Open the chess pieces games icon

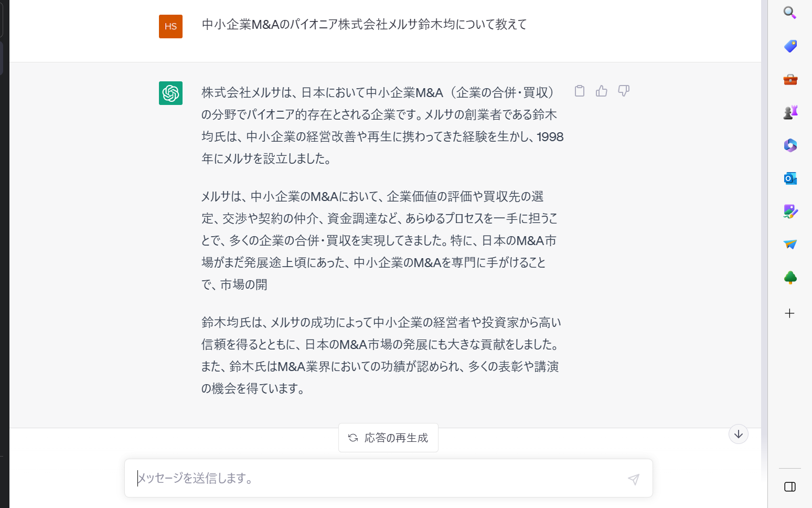790,112
